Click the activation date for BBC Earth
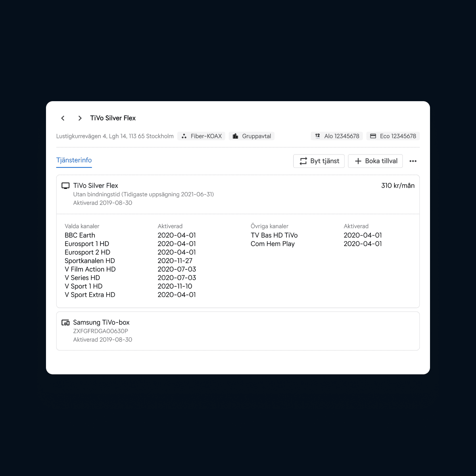 (177, 235)
